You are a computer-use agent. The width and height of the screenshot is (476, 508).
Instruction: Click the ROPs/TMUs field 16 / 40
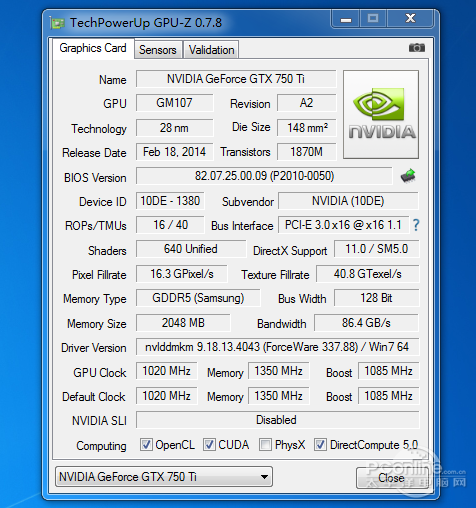tap(170, 225)
